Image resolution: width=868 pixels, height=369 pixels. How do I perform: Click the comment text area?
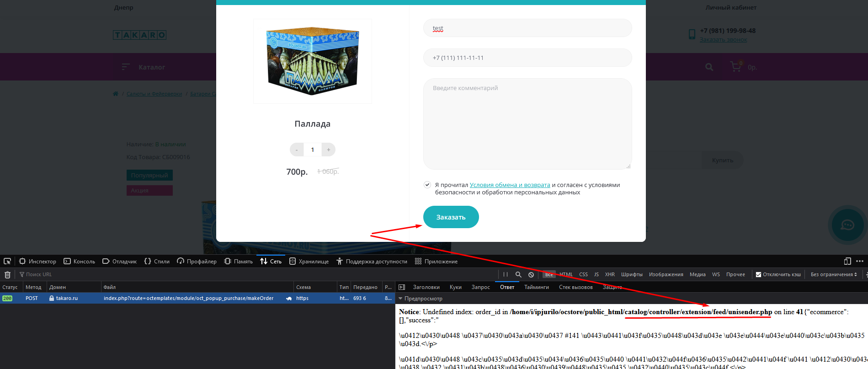pyautogui.click(x=527, y=124)
